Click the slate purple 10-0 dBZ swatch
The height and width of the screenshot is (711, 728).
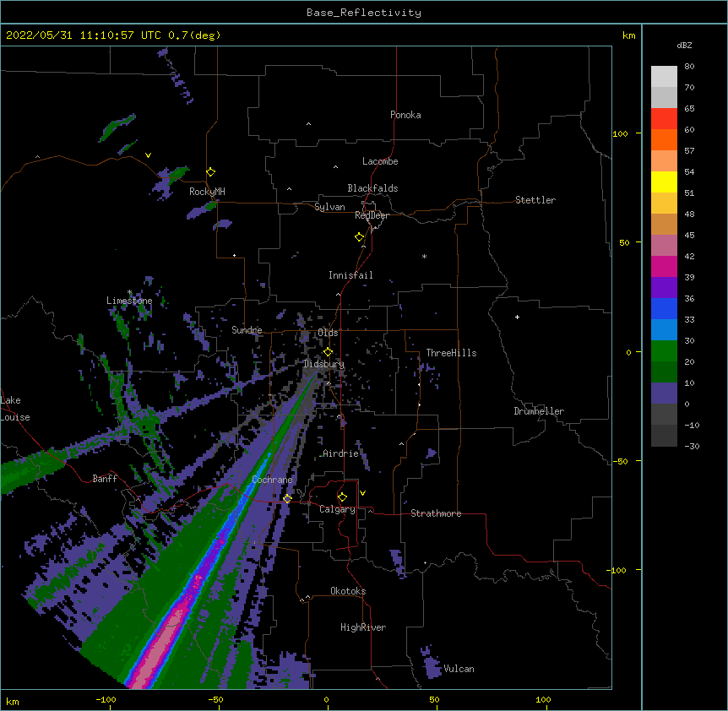click(x=664, y=393)
